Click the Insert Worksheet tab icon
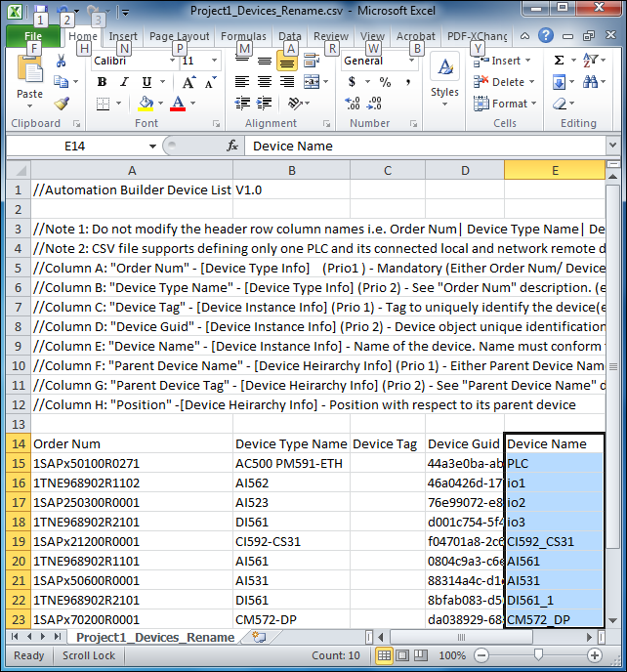The width and height of the screenshot is (627, 672). [x=259, y=637]
